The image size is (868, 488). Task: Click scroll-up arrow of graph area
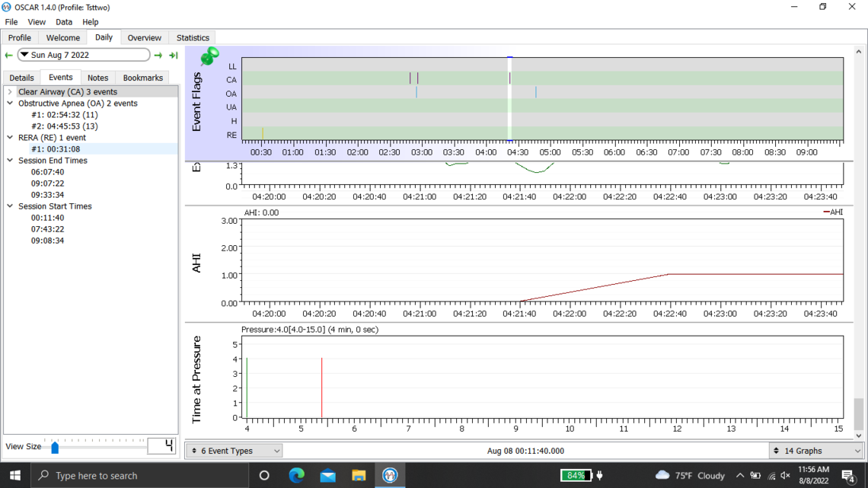pyautogui.click(x=859, y=52)
